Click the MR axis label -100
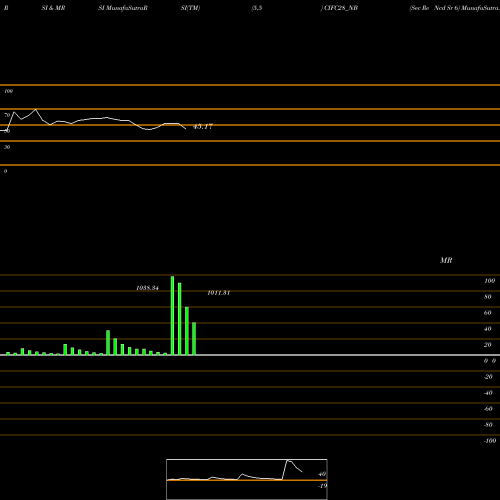The image size is (500, 500). 490,441
